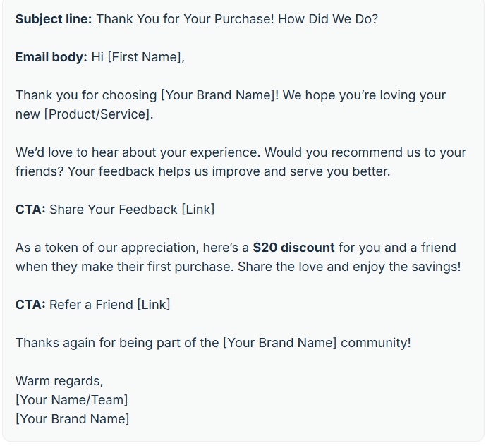Click the word 'friends?' in the feedback paragraph
Screen dimensions: 486x448
click(x=40, y=171)
